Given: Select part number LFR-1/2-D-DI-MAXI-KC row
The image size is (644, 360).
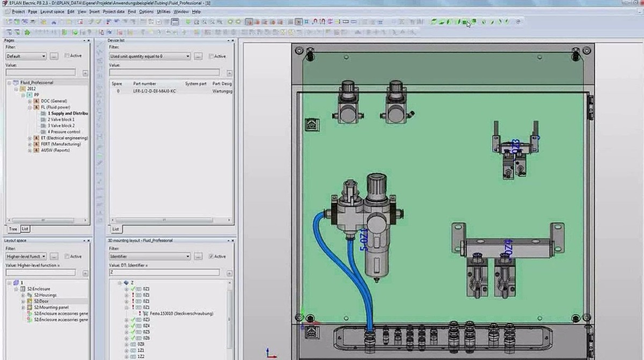Looking at the screenshot, I should tap(171, 91).
